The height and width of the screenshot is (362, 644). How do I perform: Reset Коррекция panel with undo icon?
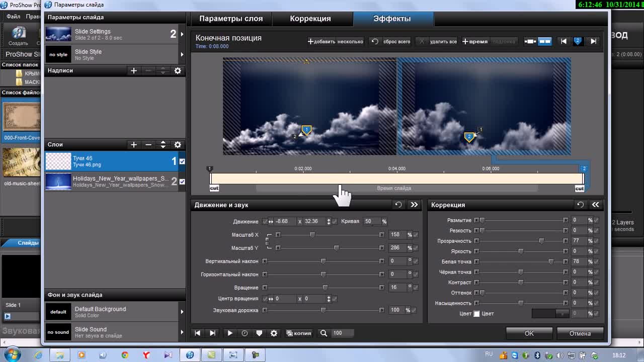click(x=580, y=205)
